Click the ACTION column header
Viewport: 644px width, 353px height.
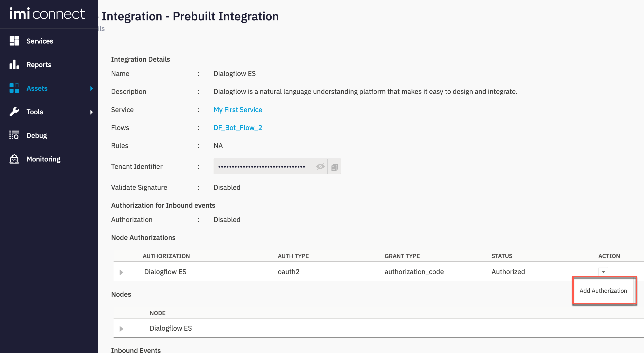coord(609,256)
